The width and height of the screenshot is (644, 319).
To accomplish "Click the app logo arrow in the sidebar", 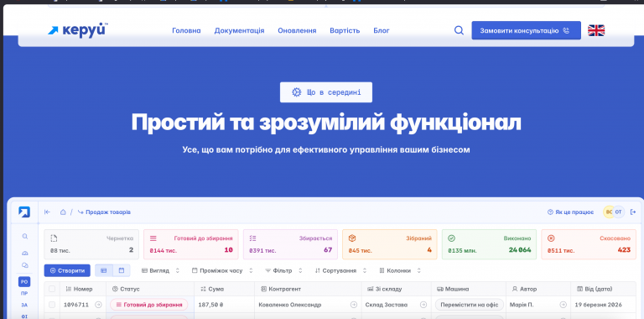I will [24, 212].
